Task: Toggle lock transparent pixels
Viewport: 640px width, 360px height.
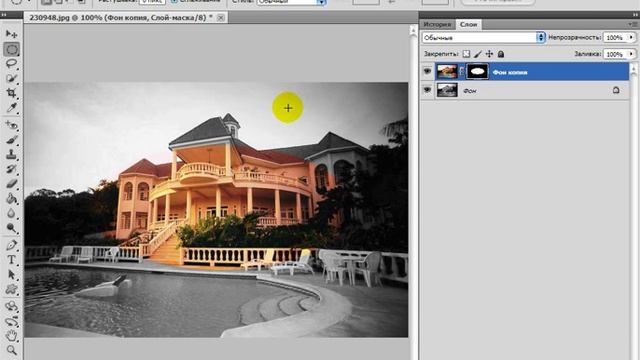Action: [x=466, y=54]
